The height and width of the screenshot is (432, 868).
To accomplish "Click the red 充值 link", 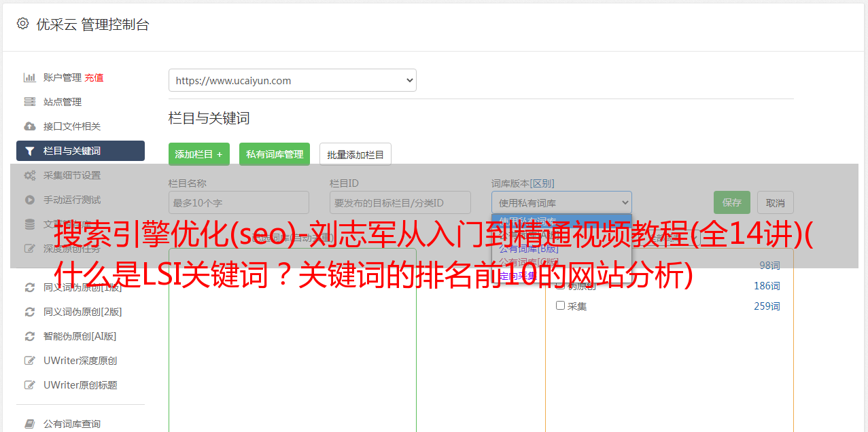I will (94, 77).
